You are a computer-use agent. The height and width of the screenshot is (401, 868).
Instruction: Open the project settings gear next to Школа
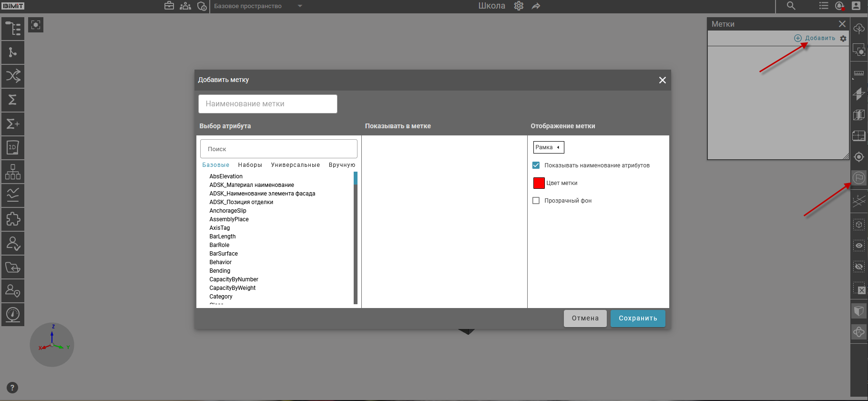(519, 6)
